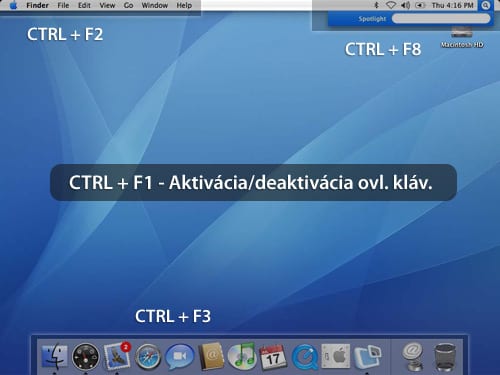Open the Window menu
The width and height of the screenshot is (500, 375).
(155, 5)
